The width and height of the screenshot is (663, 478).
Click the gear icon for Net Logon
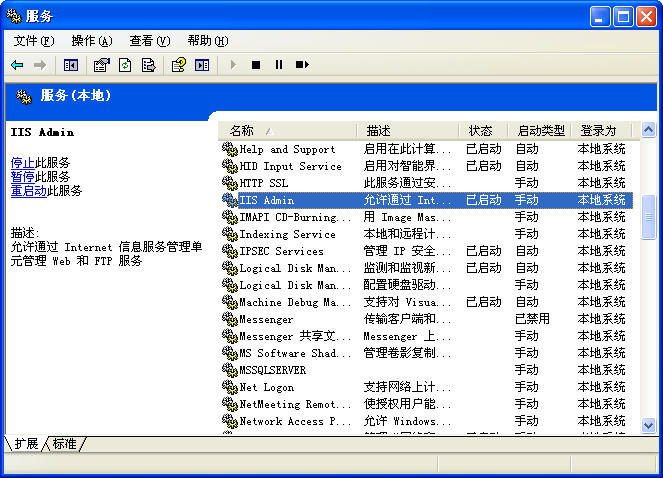click(x=230, y=387)
